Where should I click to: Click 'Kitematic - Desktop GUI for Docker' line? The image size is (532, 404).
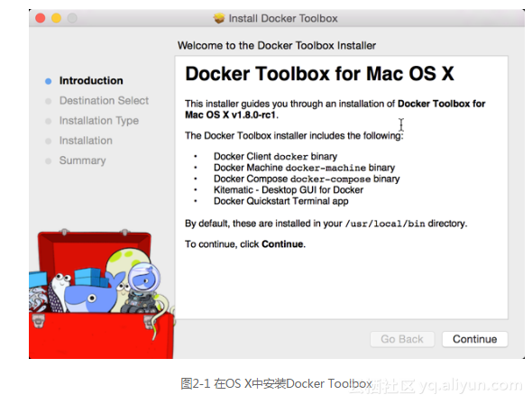pyautogui.click(x=289, y=190)
